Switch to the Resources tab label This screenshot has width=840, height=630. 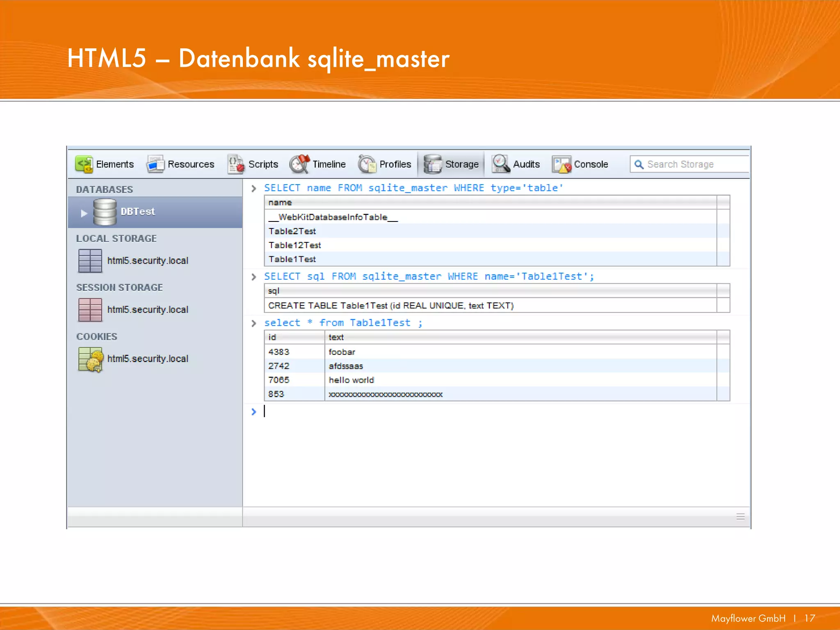(x=191, y=164)
